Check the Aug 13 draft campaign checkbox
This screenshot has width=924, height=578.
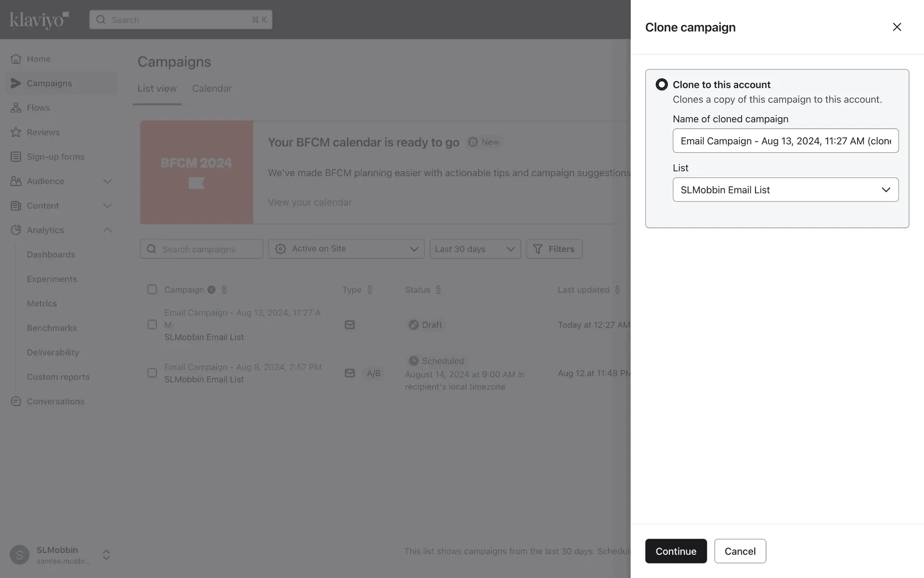click(x=152, y=325)
